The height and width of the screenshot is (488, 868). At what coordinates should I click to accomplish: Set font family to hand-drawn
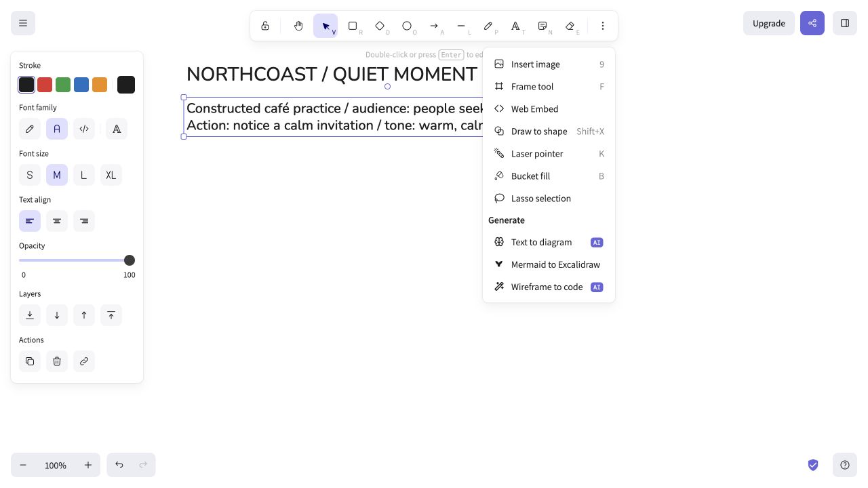click(x=30, y=129)
